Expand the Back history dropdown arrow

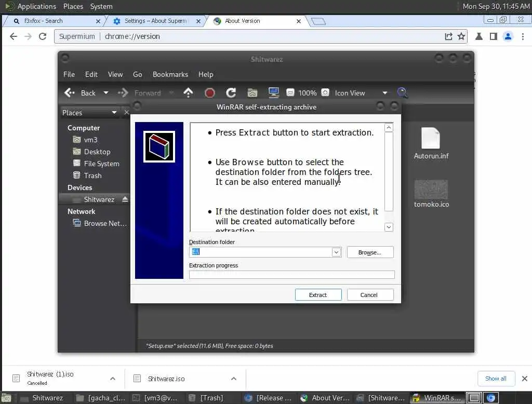106,92
